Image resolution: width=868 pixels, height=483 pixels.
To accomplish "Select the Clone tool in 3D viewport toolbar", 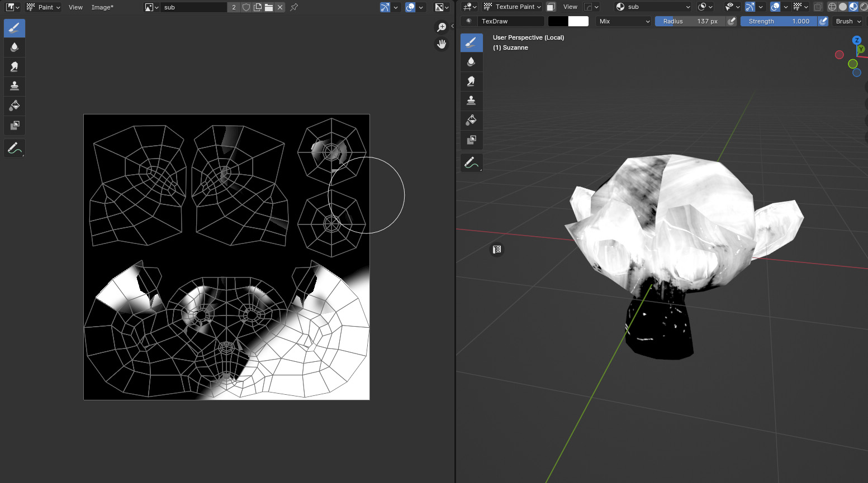I will pyautogui.click(x=471, y=101).
